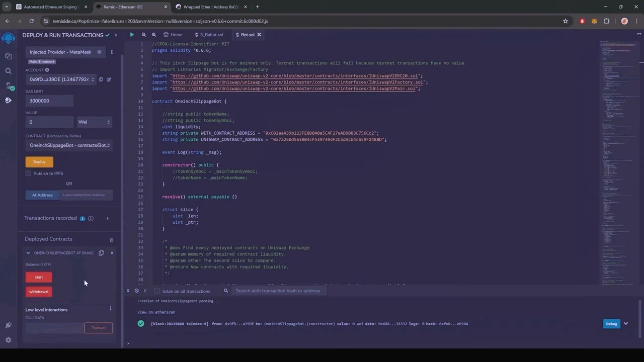Click the sign-message icon next to account
This screenshot has width=644, height=362.
[x=109, y=79]
